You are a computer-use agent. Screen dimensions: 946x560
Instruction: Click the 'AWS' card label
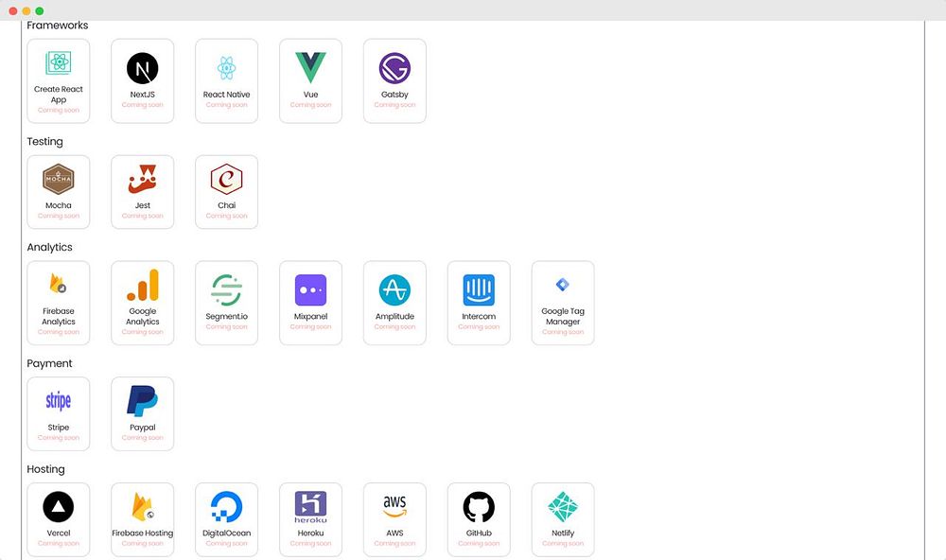[394, 533]
